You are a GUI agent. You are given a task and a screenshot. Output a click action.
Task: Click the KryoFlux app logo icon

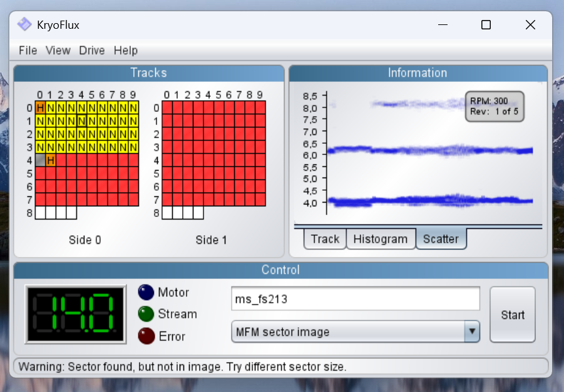24,25
